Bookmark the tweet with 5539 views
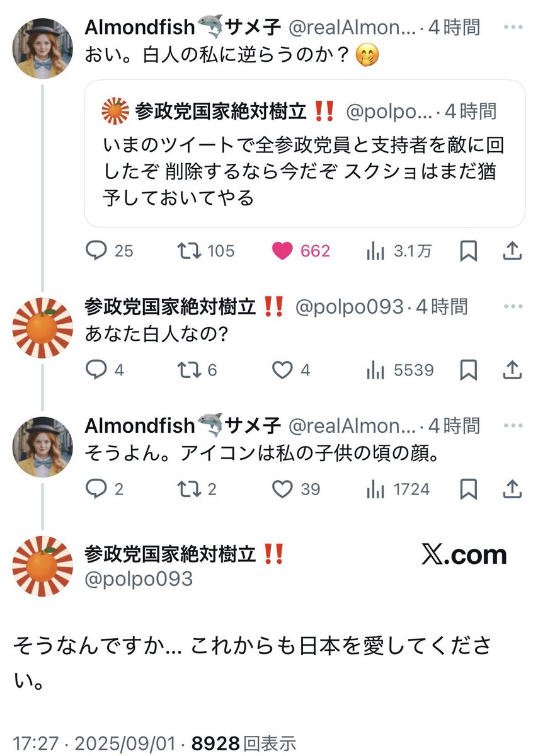Screen dimensions: 538x756 point(468,370)
